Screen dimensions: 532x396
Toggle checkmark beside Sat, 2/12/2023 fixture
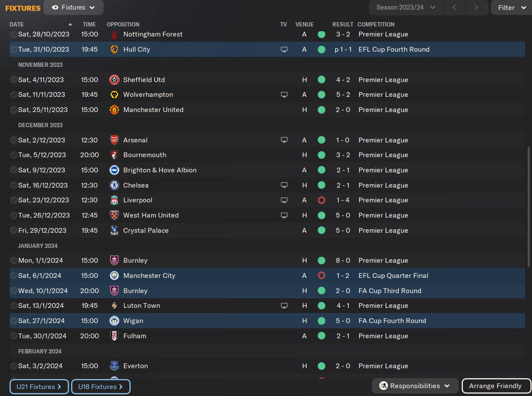pyautogui.click(x=14, y=140)
